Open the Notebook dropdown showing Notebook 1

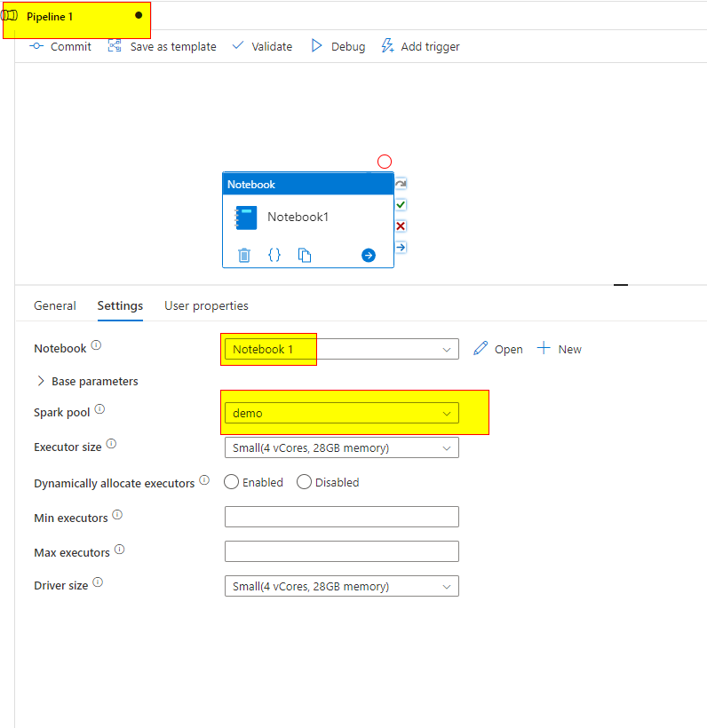point(341,349)
